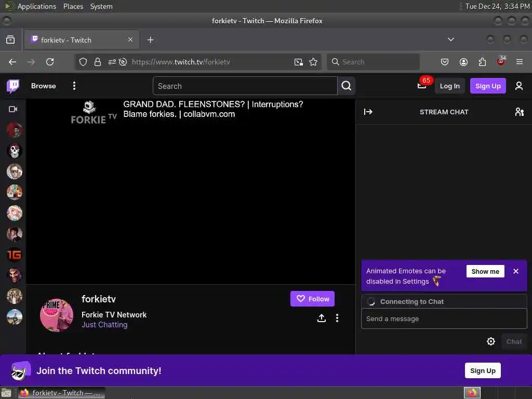The image size is (532, 399).
Task: Open the skull avatar channel in sidebar
Action: point(14,151)
